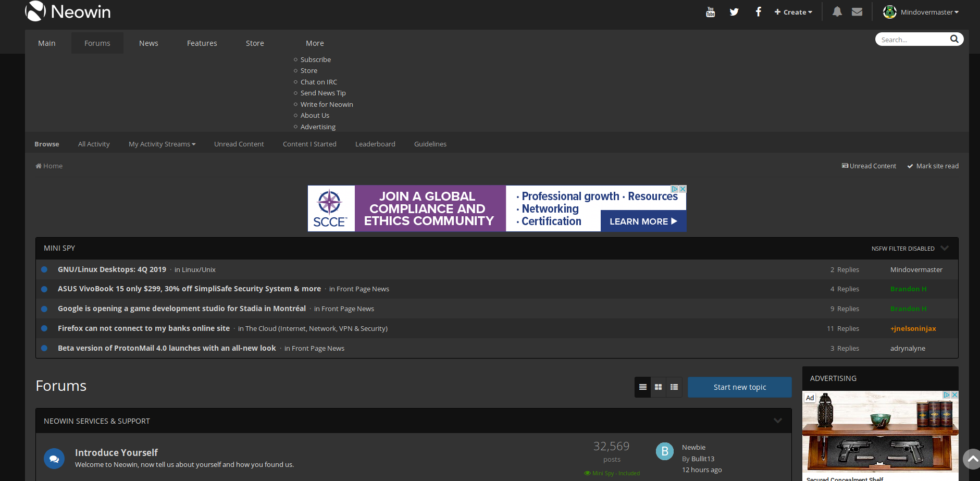Open Introduce Yourself forum
The image size is (980, 481).
point(116,452)
